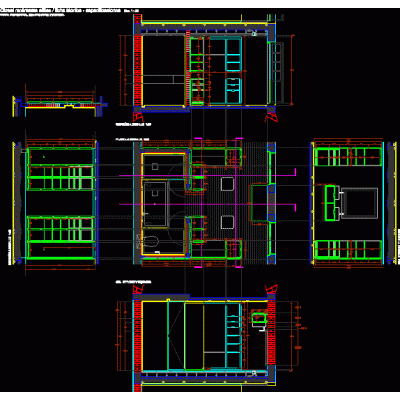
Task: Select the bed outline in the right elevation
Action: tap(359, 203)
